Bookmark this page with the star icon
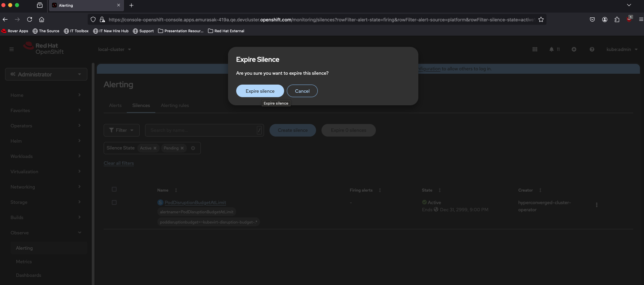 [x=541, y=19]
